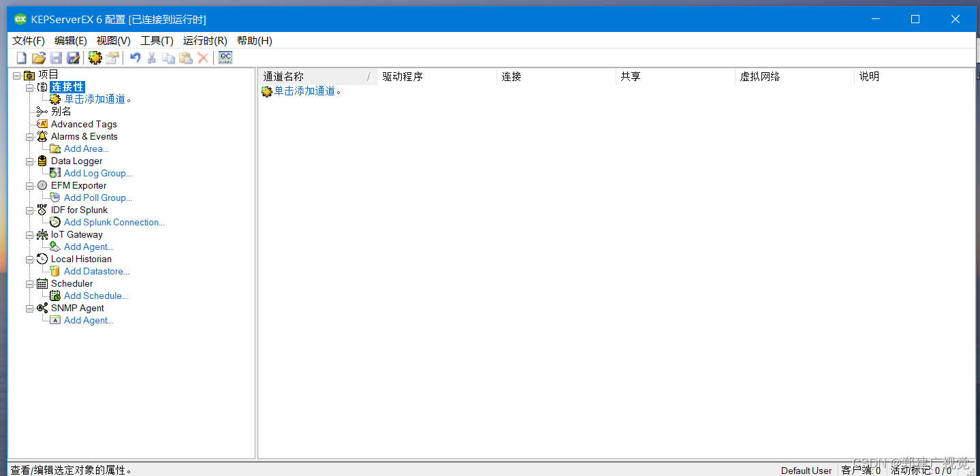Click Add Agent... under IoT Gateway

[89, 247]
